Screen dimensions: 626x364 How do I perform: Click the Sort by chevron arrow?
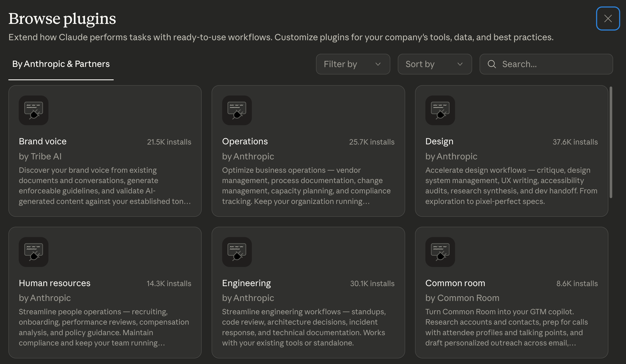click(x=460, y=64)
